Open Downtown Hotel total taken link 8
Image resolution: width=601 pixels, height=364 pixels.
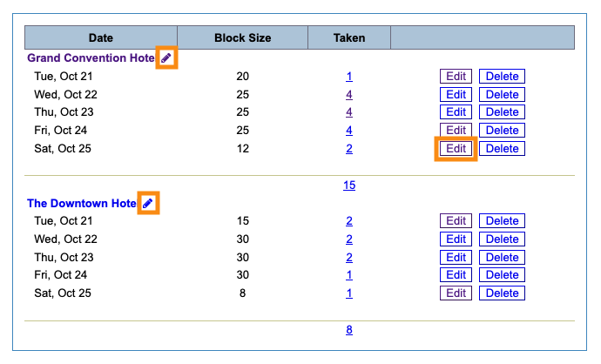coord(349,330)
